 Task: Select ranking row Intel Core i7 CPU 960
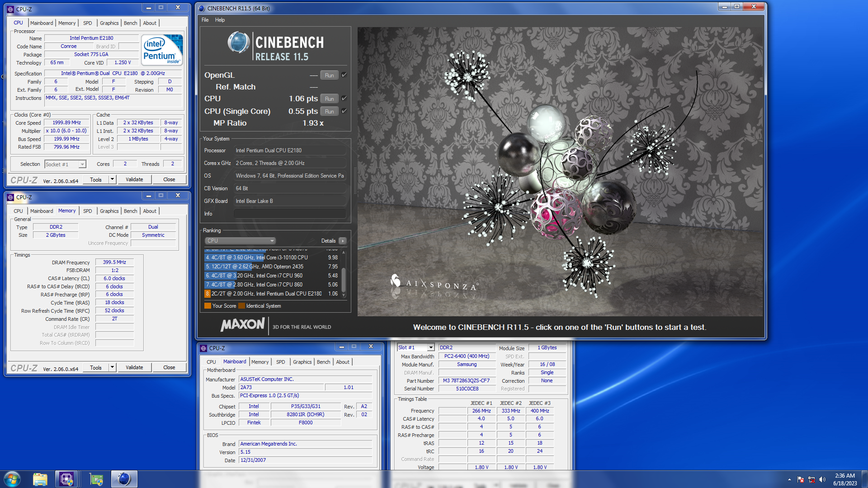[272, 276]
